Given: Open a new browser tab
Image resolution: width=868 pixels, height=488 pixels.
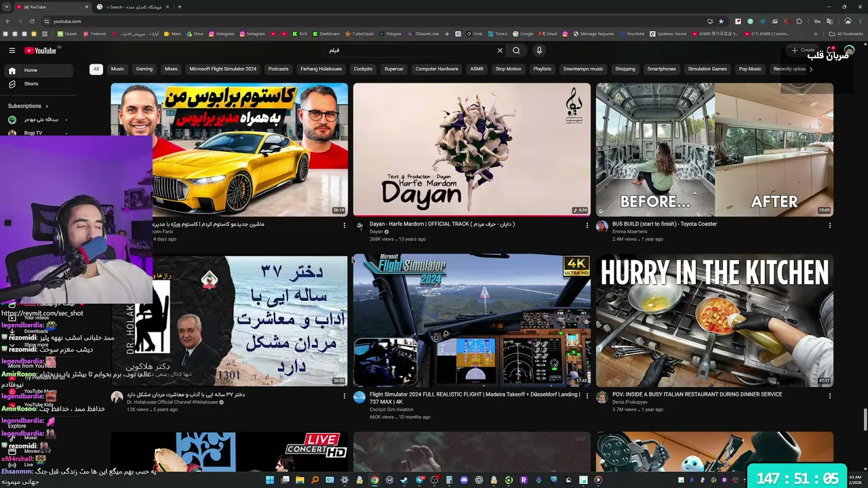Looking at the screenshot, I should tap(180, 7).
